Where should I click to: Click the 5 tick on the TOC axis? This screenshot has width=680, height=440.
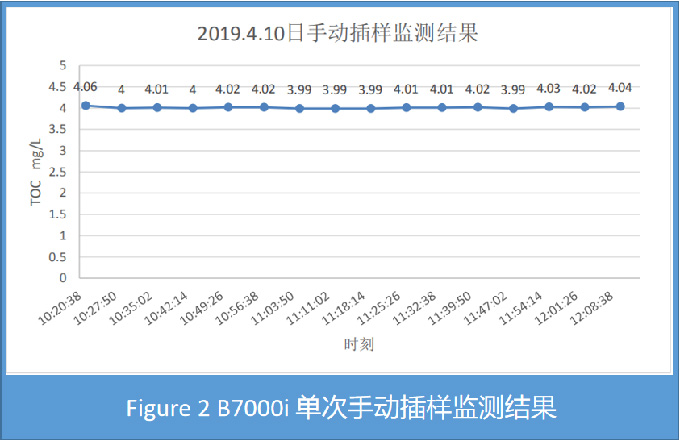(x=63, y=66)
